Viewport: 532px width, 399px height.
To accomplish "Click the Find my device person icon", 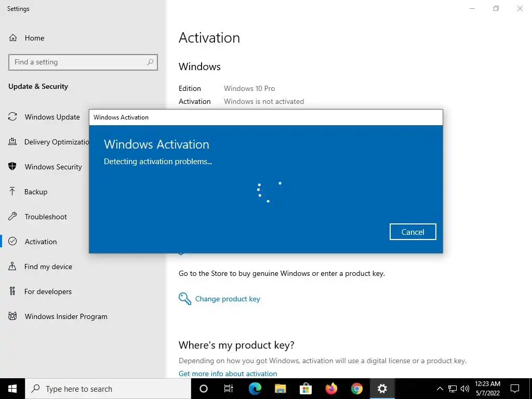I will click(x=12, y=266).
